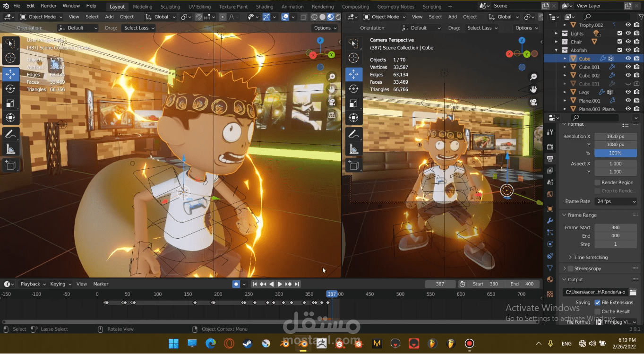Select the Add Cube tool in left viewport
The image size is (644, 354).
point(10,165)
